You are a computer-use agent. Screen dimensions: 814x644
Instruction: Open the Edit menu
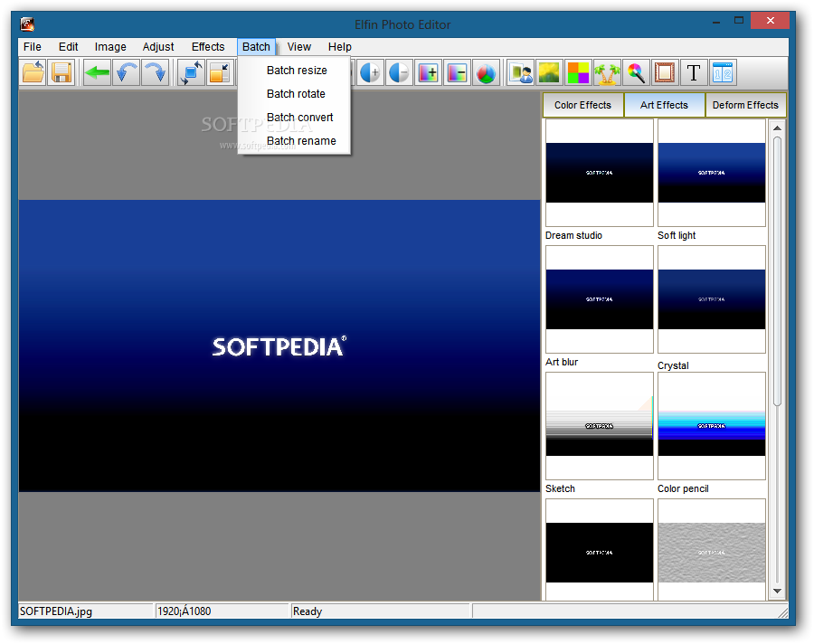[x=68, y=47]
